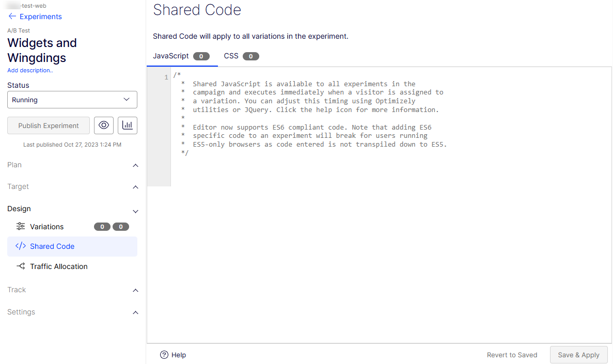Open the experiment Status dropdown
Image resolution: width=613 pixels, height=364 pixels.
[72, 99]
